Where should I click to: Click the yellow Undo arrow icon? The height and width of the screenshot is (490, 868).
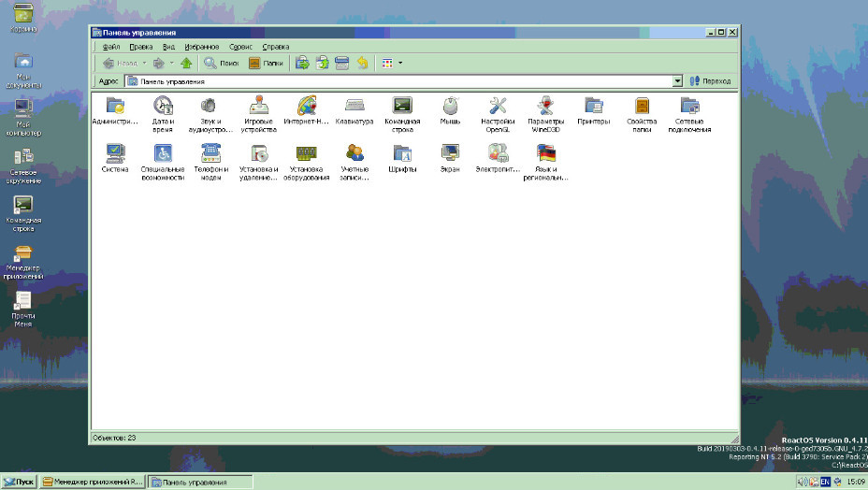(362, 63)
